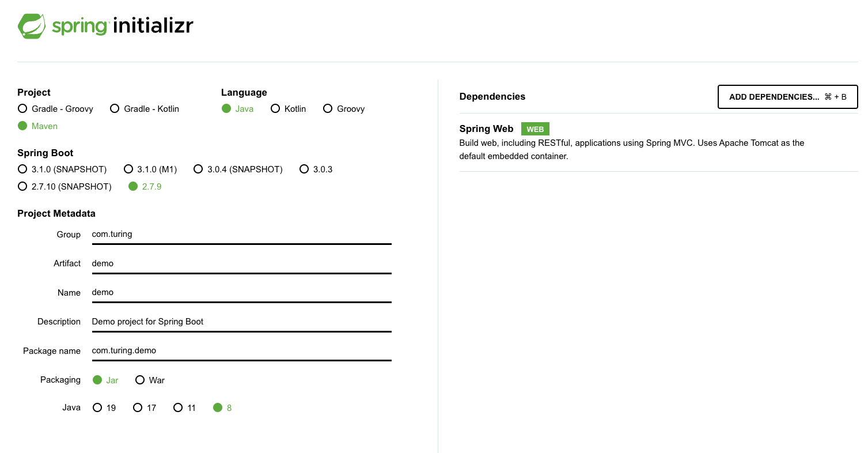Edit the Artifact field
Image resolution: width=868 pixels, height=453 pixels.
tap(242, 263)
